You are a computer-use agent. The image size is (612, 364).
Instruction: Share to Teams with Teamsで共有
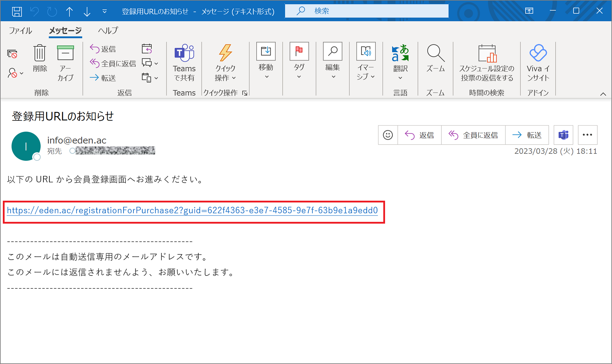[184, 63]
